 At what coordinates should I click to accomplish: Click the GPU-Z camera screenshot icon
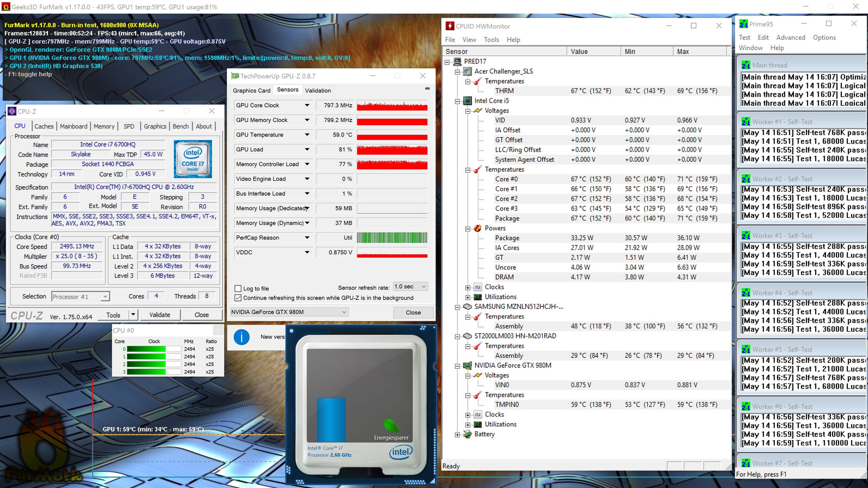[x=427, y=89]
